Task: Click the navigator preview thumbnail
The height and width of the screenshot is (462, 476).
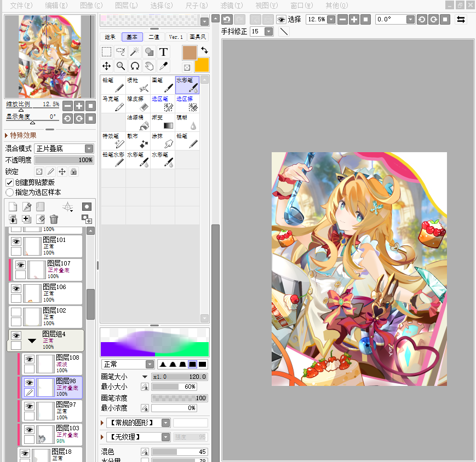Action: coord(50,56)
